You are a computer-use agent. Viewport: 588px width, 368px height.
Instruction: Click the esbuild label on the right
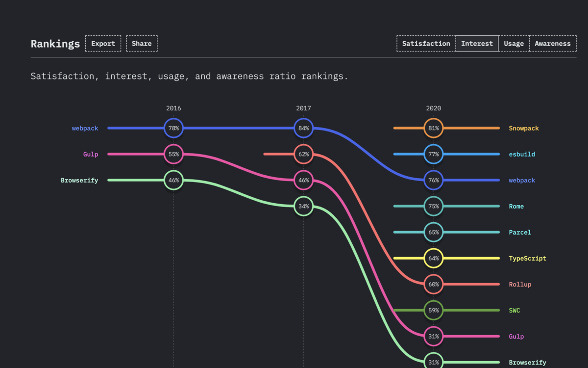point(522,154)
